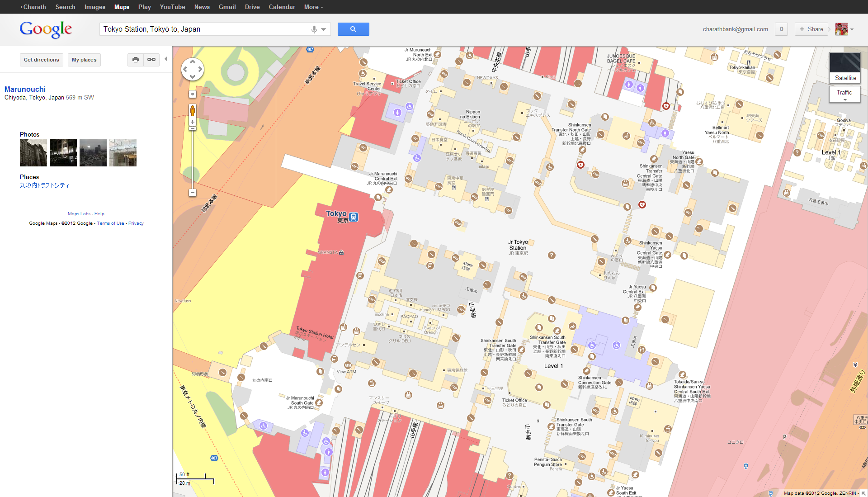Image resolution: width=868 pixels, height=497 pixels.
Task: Open the Maps Labs link
Action: (79, 214)
